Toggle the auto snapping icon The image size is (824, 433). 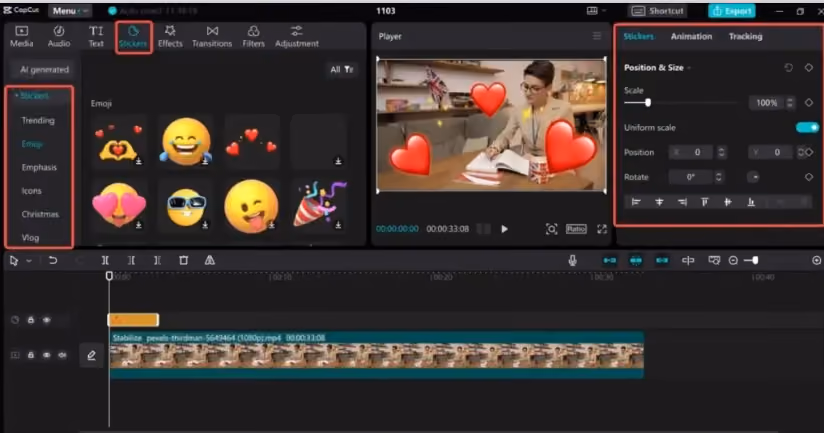pyautogui.click(x=636, y=260)
